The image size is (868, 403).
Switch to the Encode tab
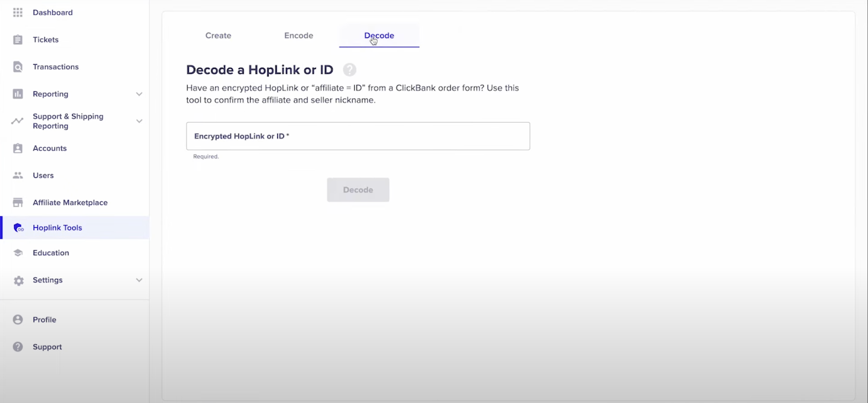point(299,35)
